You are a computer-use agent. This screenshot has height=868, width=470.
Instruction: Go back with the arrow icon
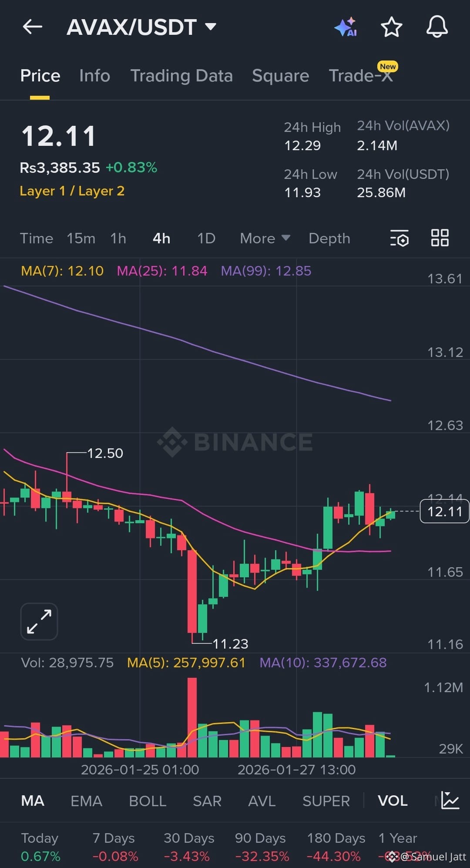(x=33, y=27)
